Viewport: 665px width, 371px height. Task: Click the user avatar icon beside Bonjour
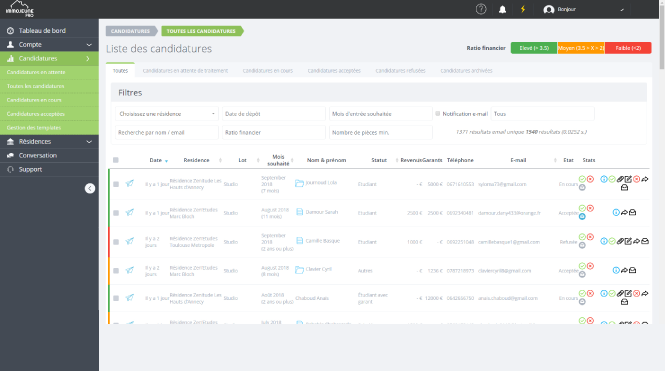click(549, 9)
